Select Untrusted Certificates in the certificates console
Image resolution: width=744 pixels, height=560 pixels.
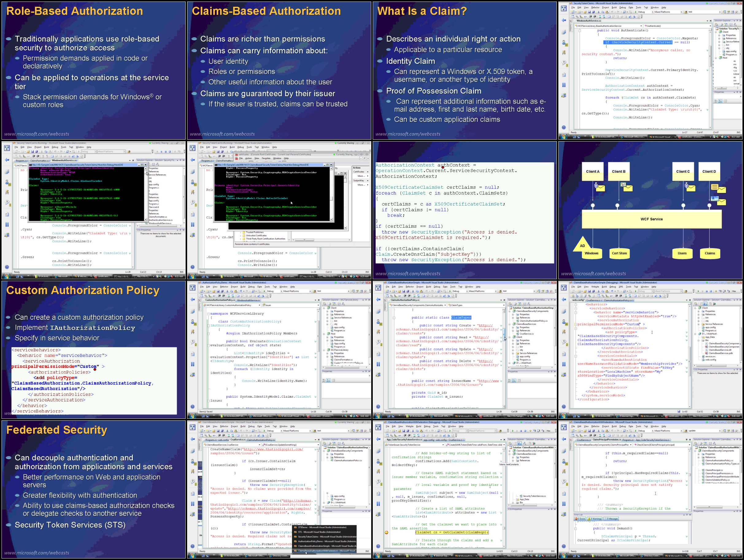(256, 235)
